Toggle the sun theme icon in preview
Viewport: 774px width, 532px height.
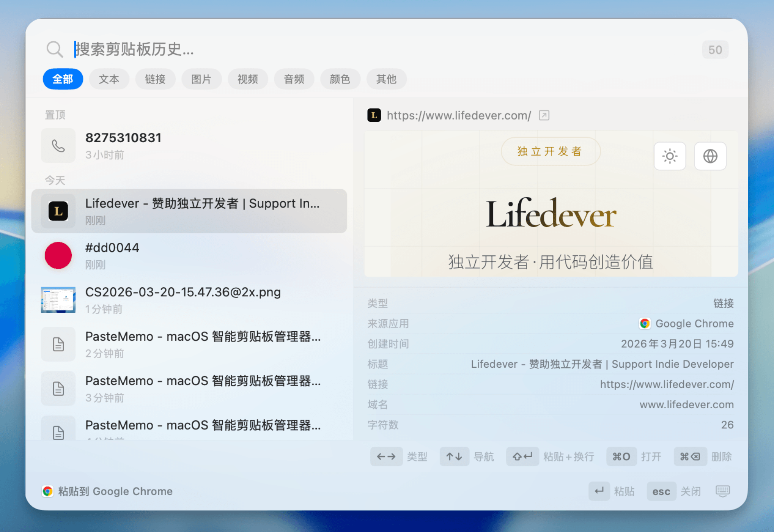click(x=670, y=156)
